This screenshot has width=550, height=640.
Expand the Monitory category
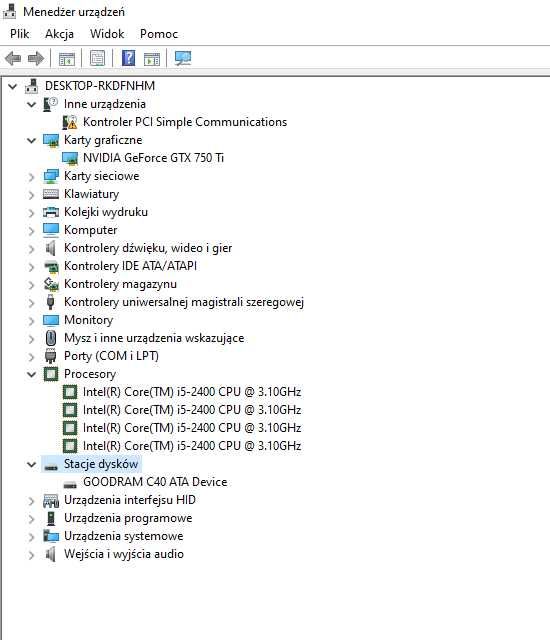click(31, 321)
